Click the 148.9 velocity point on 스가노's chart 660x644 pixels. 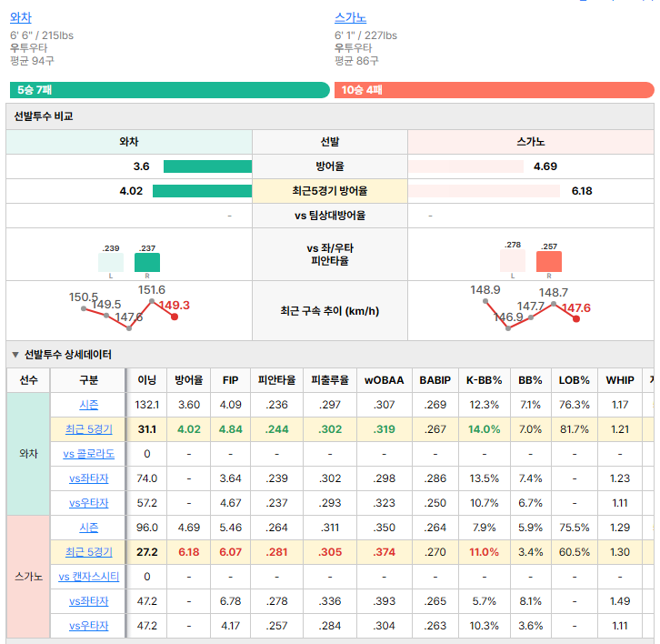(x=485, y=301)
